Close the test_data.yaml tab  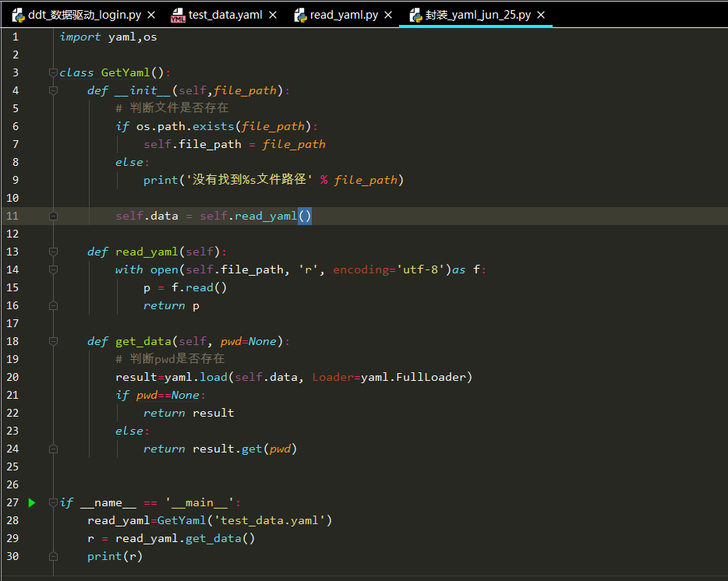tap(273, 15)
